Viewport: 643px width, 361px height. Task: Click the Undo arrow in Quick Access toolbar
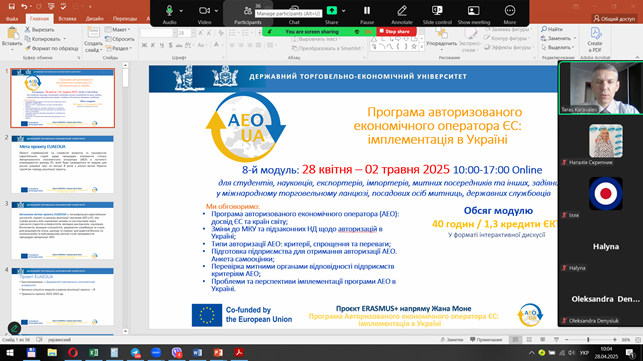24,6
